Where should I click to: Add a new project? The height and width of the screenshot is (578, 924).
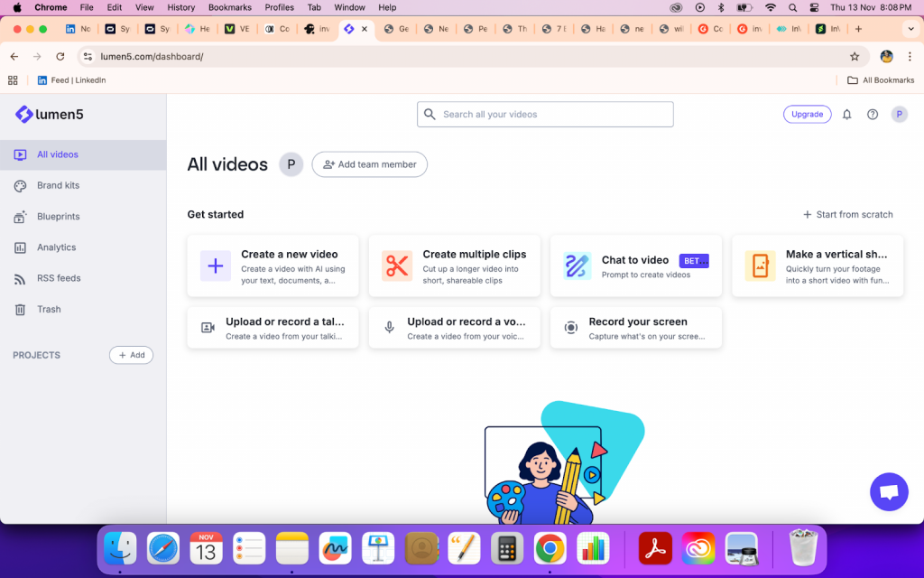(131, 355)
